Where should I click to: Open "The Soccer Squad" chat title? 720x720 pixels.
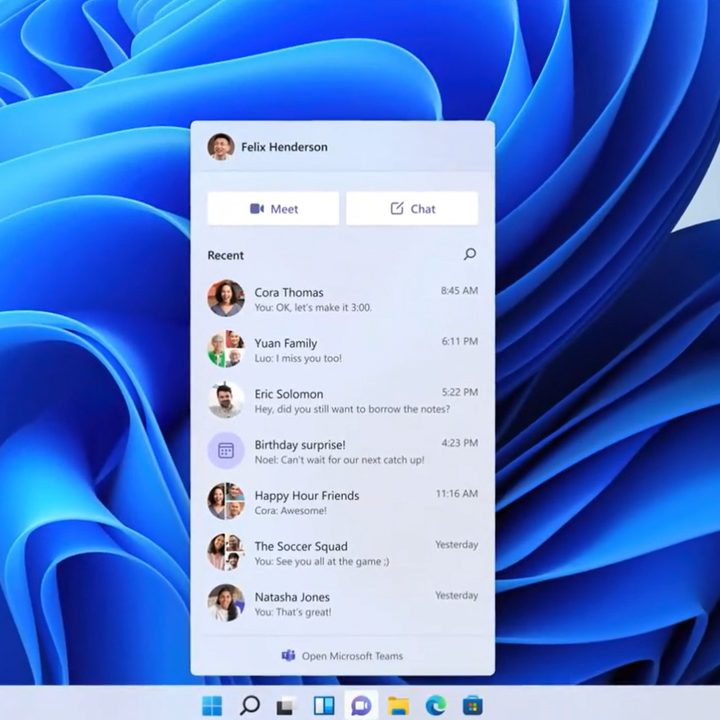click(301, 546)
